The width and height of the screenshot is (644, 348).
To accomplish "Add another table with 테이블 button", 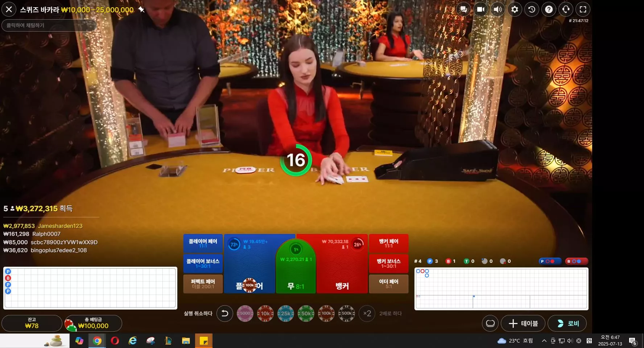I will (x=523, y=323).
